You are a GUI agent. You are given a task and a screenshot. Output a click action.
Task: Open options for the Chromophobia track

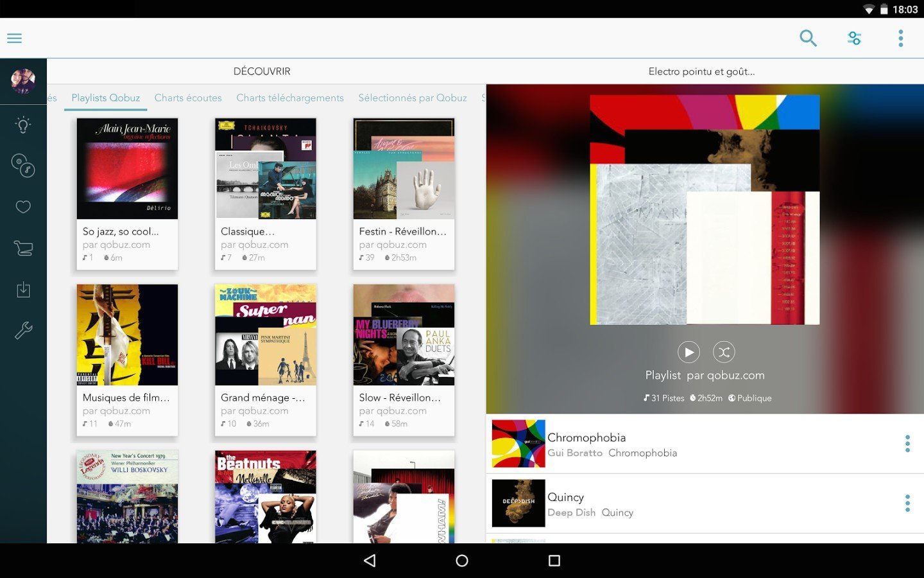(x=907, y=444)
